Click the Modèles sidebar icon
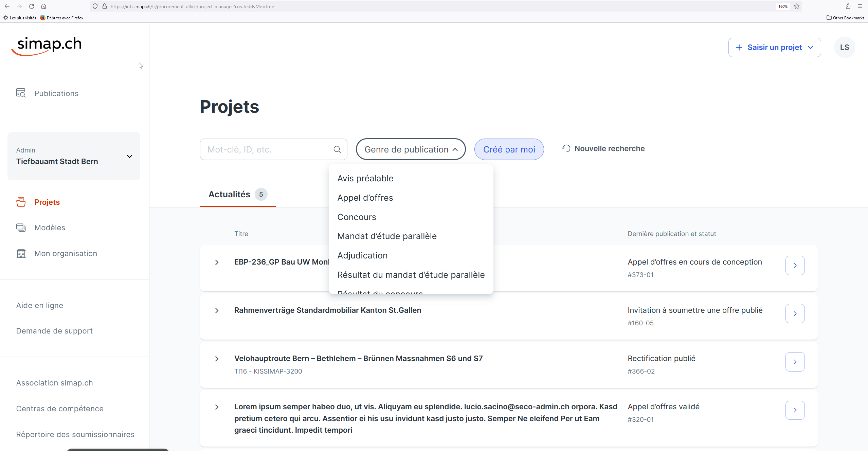Image resolution: width=868 pixels, height=451 pixels. 21,228
